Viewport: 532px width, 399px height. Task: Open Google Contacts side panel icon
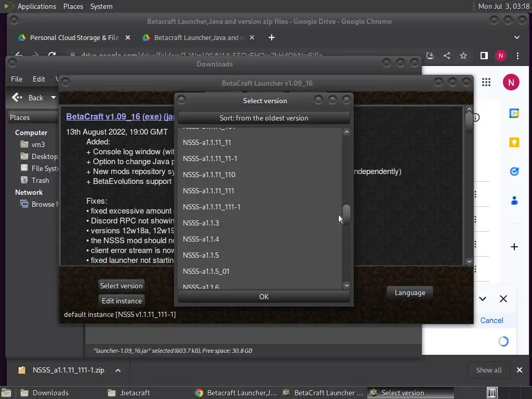(x=514, y=201)
